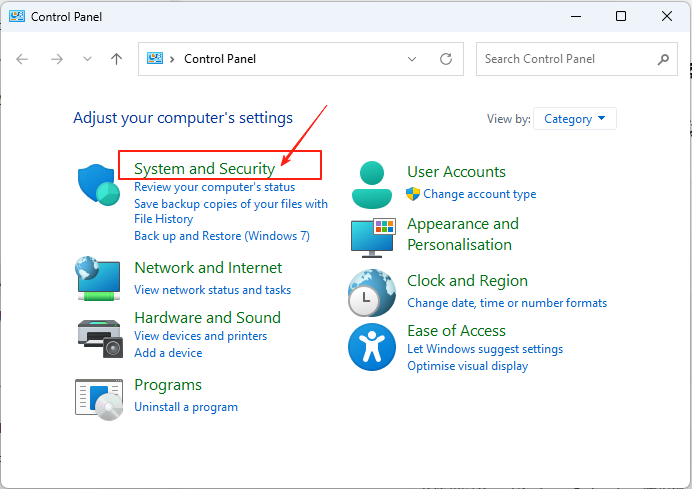This screenshot has width=692, height=489.
Task: Click the Programs disc icon
Action: pos(99,399)
